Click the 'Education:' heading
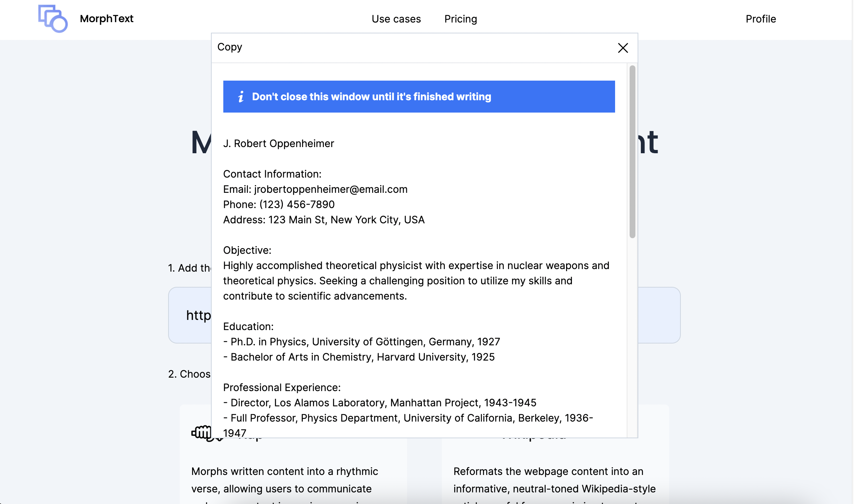This screenshot has width=854, height=504. 248,327
